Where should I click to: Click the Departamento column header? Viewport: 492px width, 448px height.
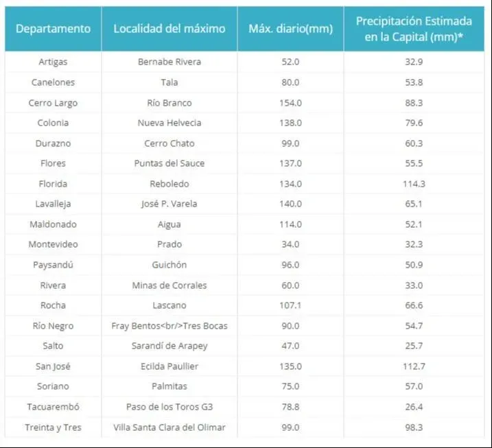tap(53, 29)
